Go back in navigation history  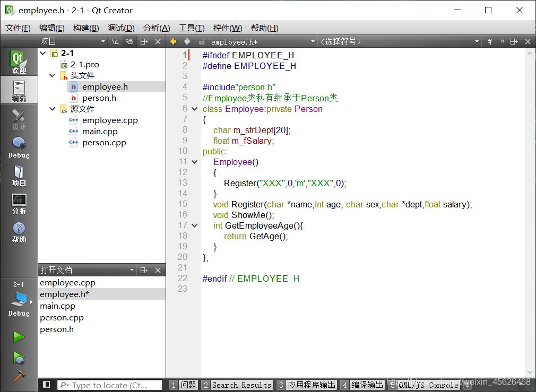tap(174, 42)
